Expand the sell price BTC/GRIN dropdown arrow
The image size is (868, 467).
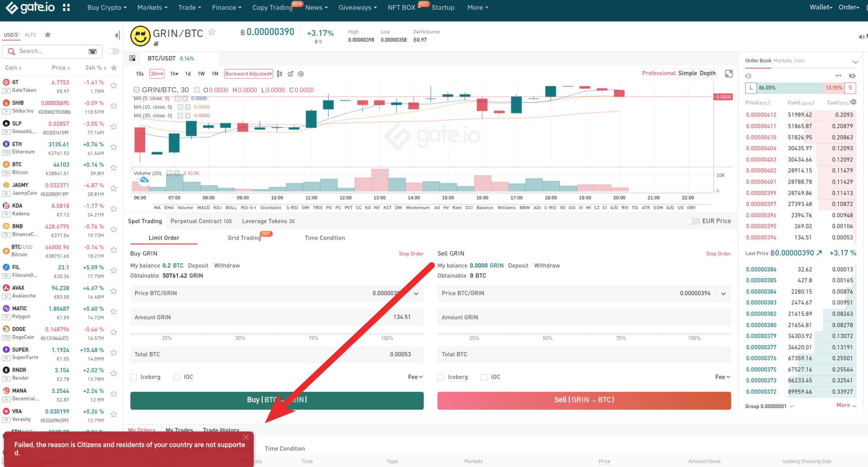pos(723,294)
